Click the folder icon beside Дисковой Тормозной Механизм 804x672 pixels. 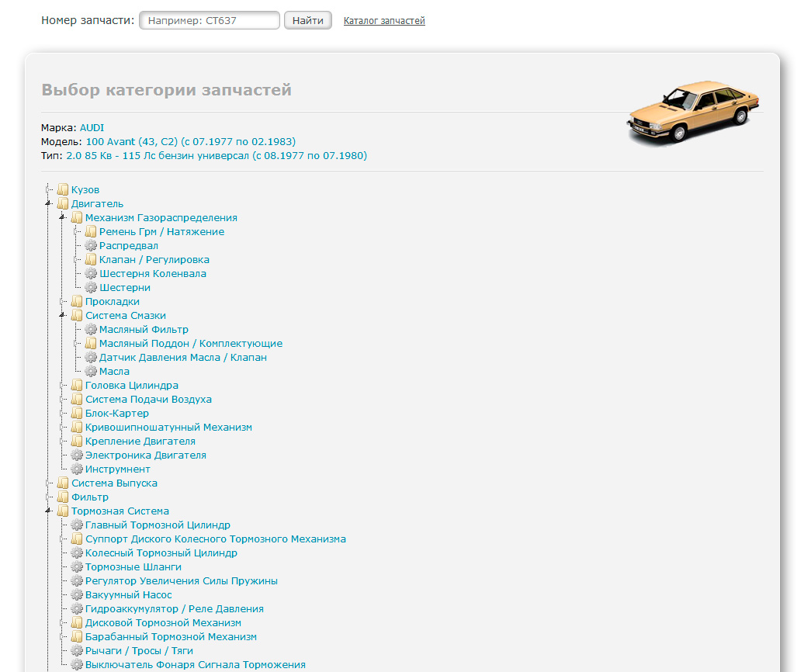[x=77, y=623]
